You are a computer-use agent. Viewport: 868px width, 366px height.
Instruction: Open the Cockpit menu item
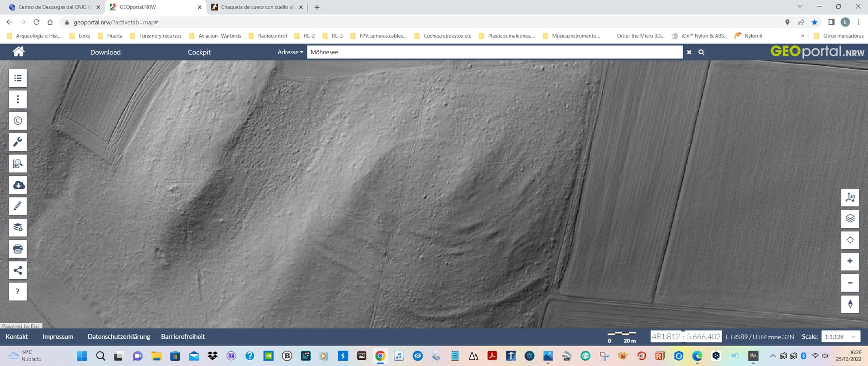pyautogui.click(x=199, y=52)
